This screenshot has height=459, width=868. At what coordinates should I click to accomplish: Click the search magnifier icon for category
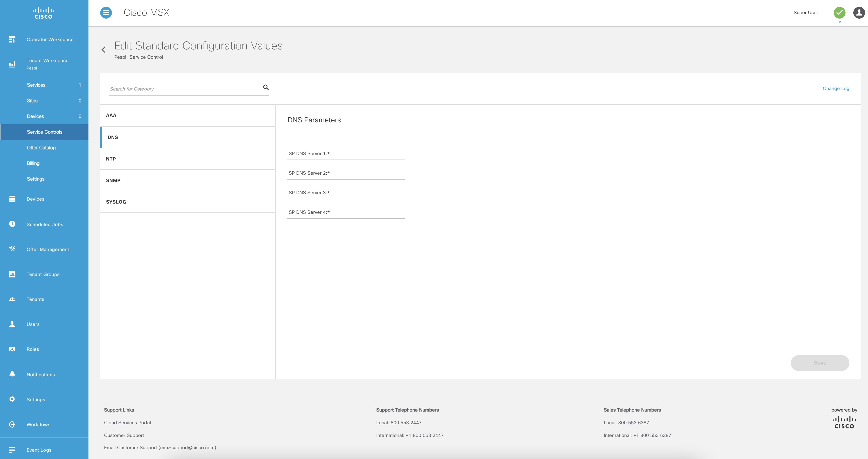pos(266,87)
